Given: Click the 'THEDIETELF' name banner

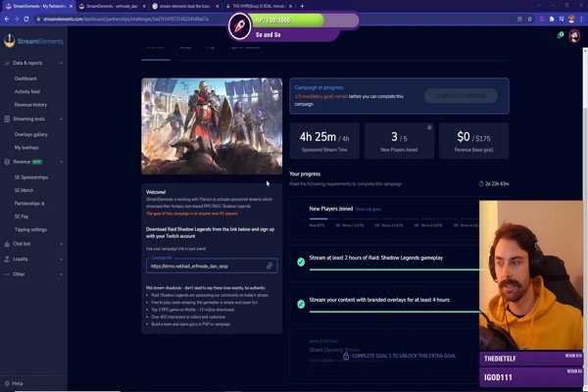Looking at the screenshot, I should [531, 359].
